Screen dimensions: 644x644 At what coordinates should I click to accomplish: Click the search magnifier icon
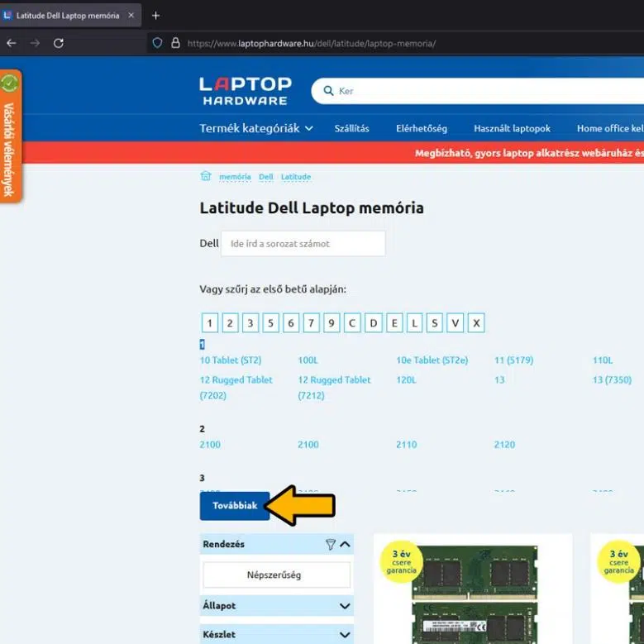[x=328, y=91]
